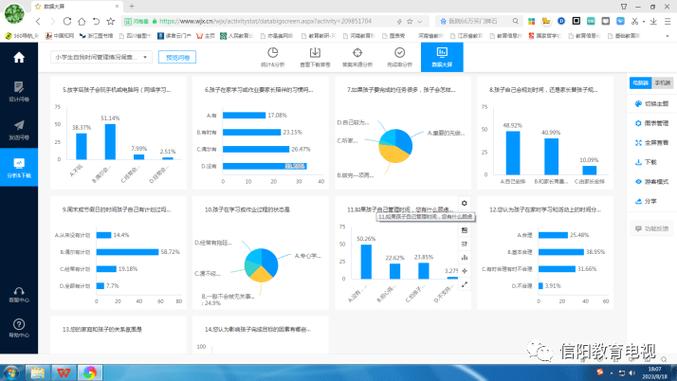Screen dimensions: 677x381
Task: Open the 浙江图书馆 bookmark
Action: click(96, 36)
